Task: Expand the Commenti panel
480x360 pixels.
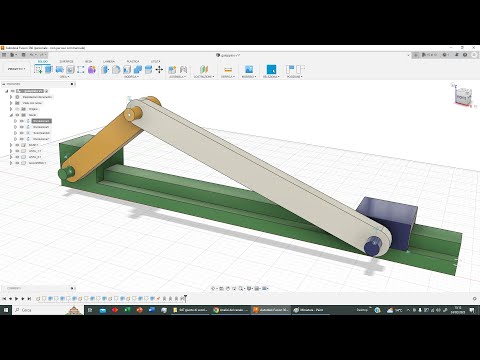Action: (x=72, y=288)
